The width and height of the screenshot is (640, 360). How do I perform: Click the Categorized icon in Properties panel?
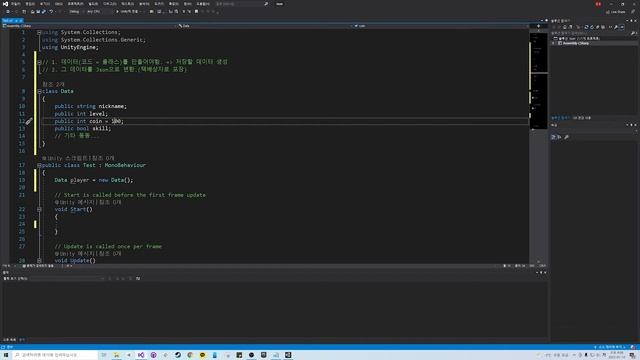tap(553, 137)
